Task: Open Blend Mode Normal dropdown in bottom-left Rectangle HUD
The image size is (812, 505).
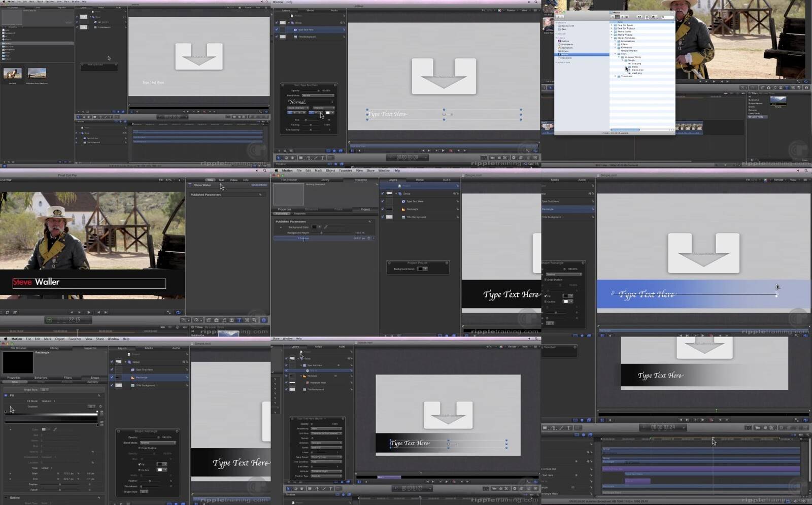Action: point(158,443)
